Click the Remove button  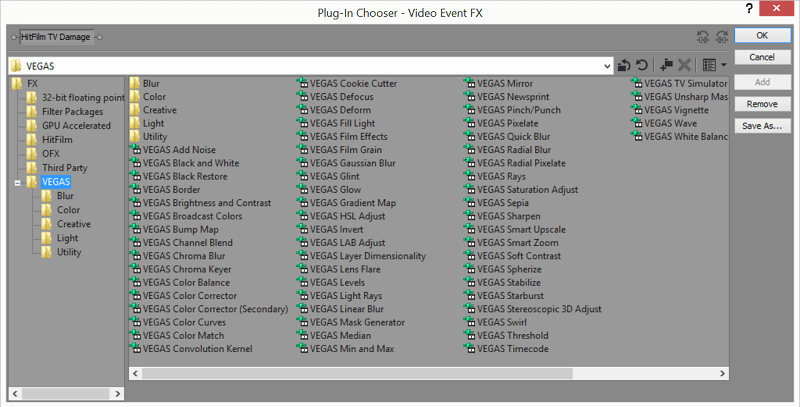pyautogui.click(x=762, y=104)
